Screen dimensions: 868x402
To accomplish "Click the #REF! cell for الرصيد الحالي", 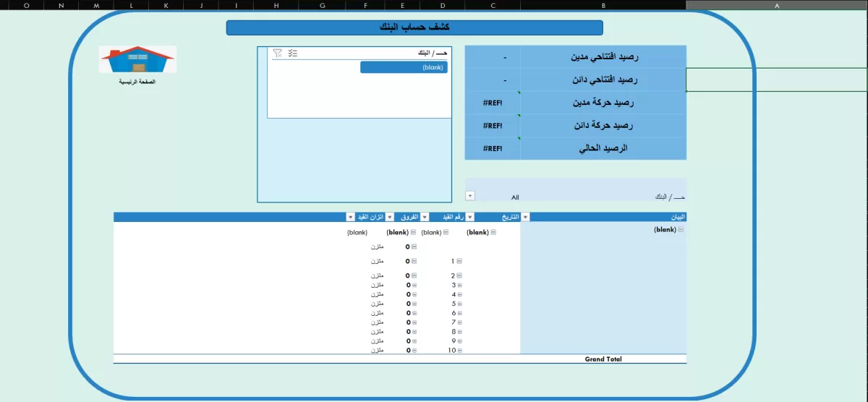I will (x=493, y=148).
